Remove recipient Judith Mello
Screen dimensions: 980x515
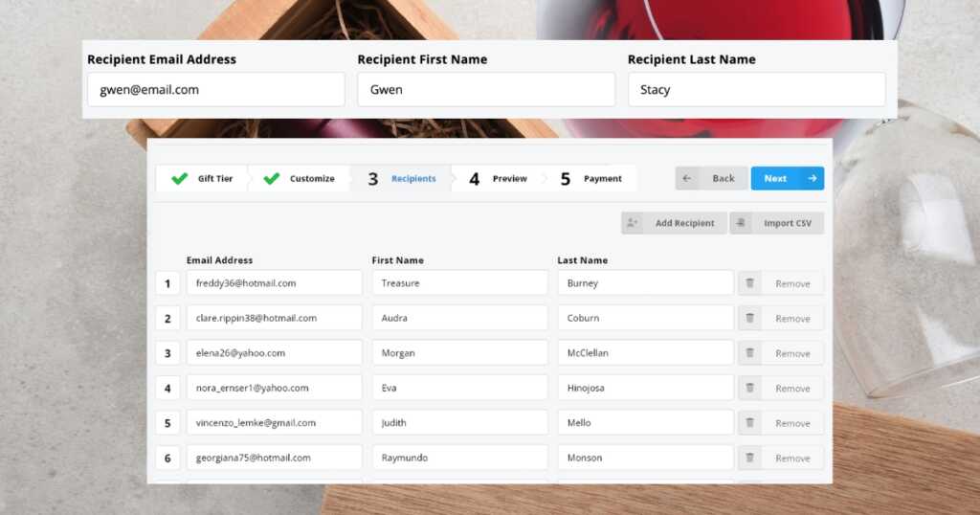(x=781, y=423)
